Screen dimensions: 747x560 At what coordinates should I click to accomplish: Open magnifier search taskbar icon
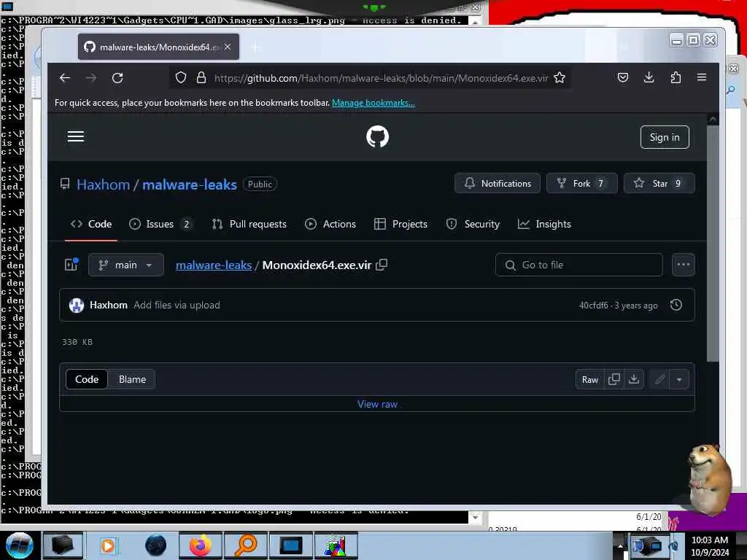tap(246, 545)
